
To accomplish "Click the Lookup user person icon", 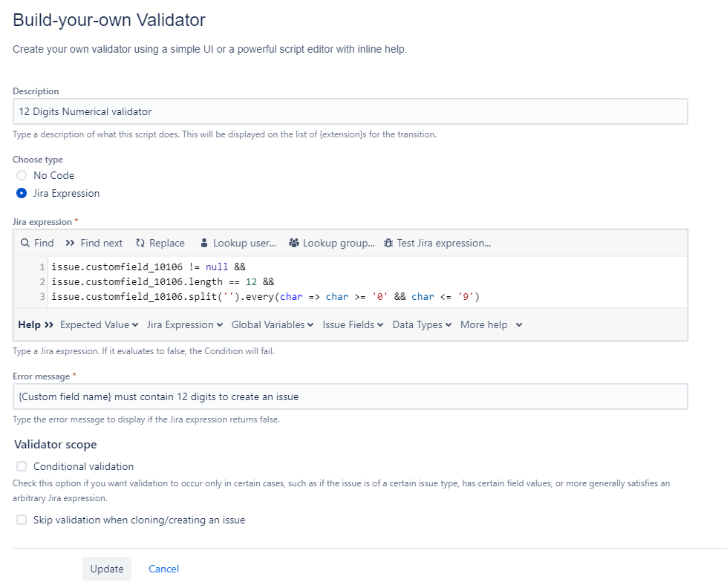I will 204,243.
